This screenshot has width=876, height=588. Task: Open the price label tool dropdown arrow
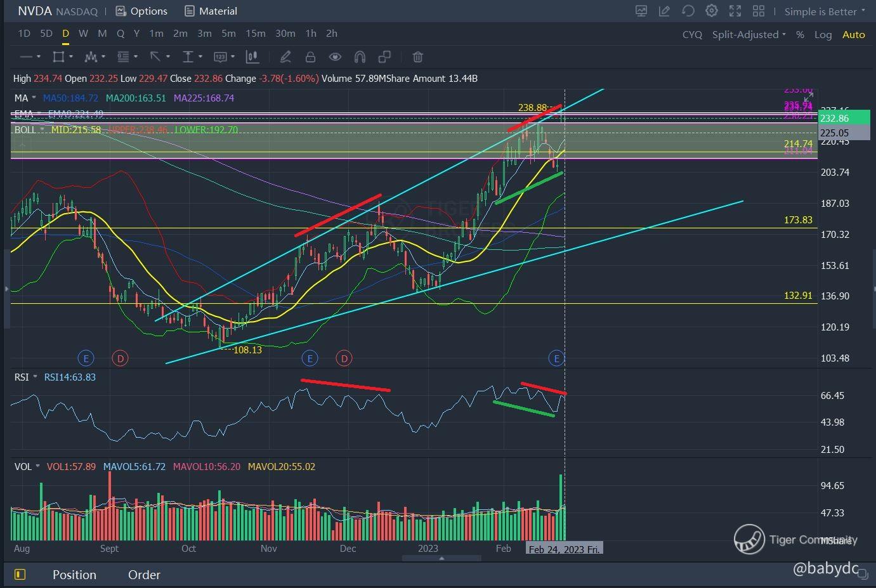(x=233, y=57)
